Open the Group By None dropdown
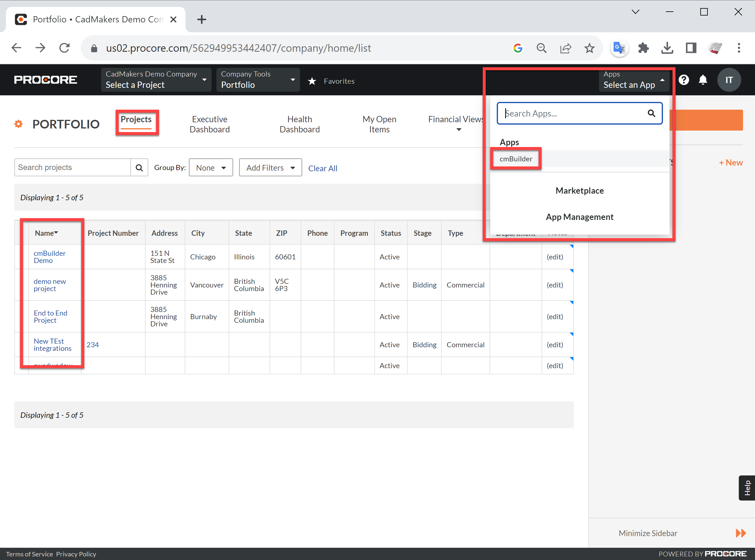 pyautogui.click(x=211, y=167)
